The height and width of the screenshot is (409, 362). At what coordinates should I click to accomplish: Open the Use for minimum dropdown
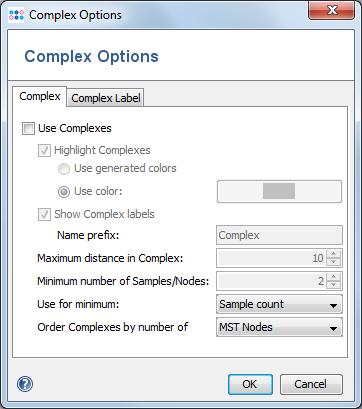tap(279, 304)
